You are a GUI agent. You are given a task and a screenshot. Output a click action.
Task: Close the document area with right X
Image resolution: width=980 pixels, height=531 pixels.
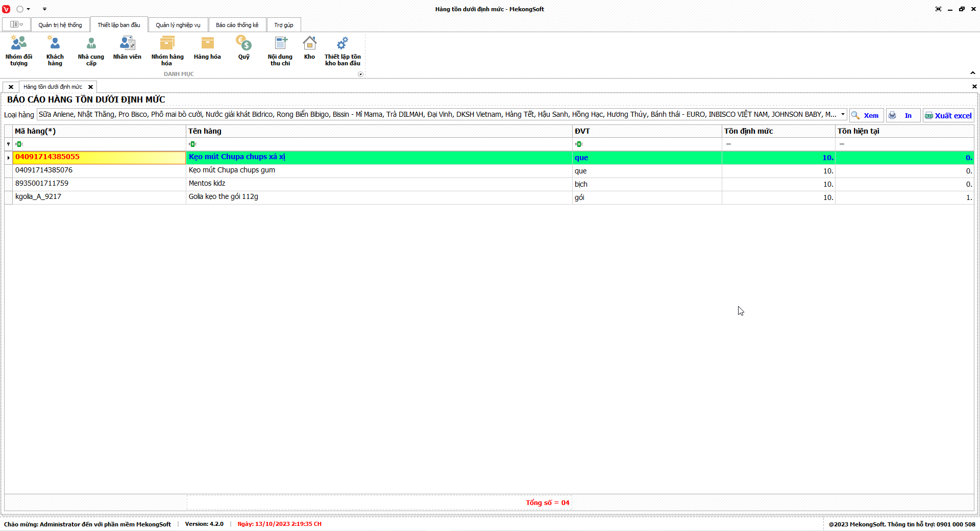coord(974,87)
